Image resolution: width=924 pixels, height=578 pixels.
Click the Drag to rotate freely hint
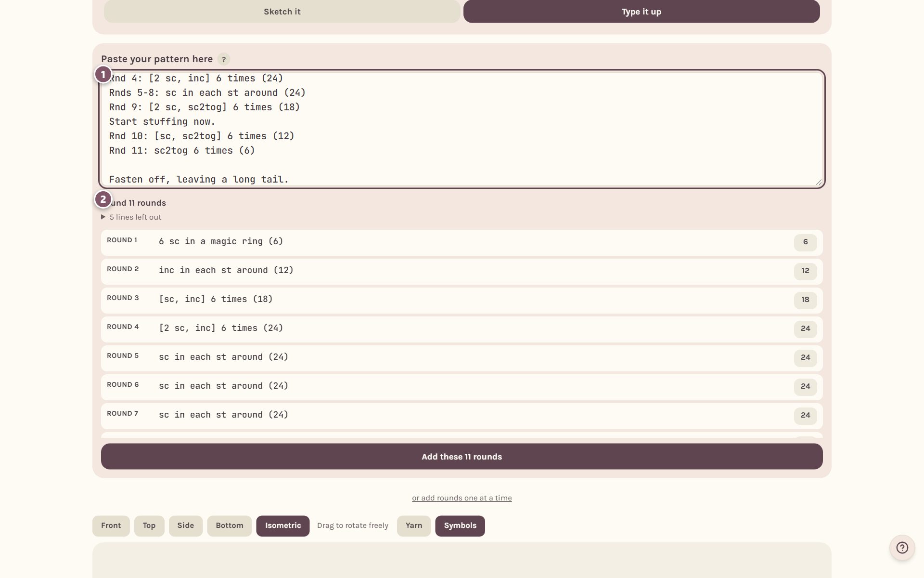click(x=353, y=525)
